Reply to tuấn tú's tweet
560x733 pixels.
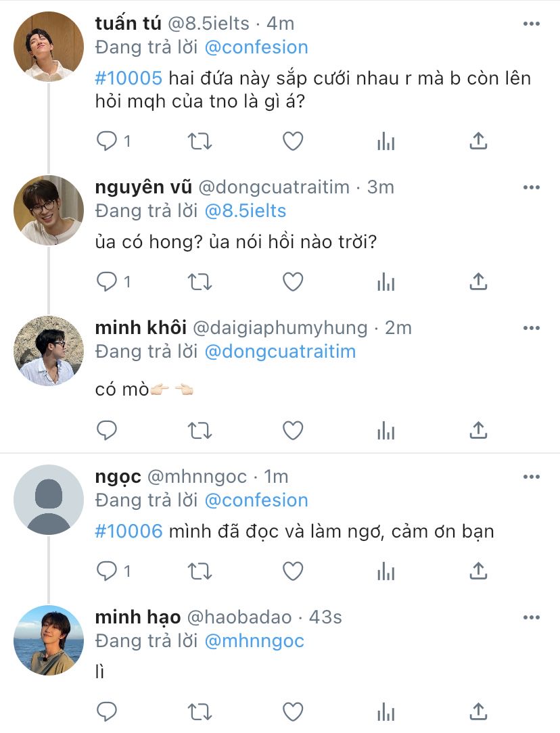[108, 141]
